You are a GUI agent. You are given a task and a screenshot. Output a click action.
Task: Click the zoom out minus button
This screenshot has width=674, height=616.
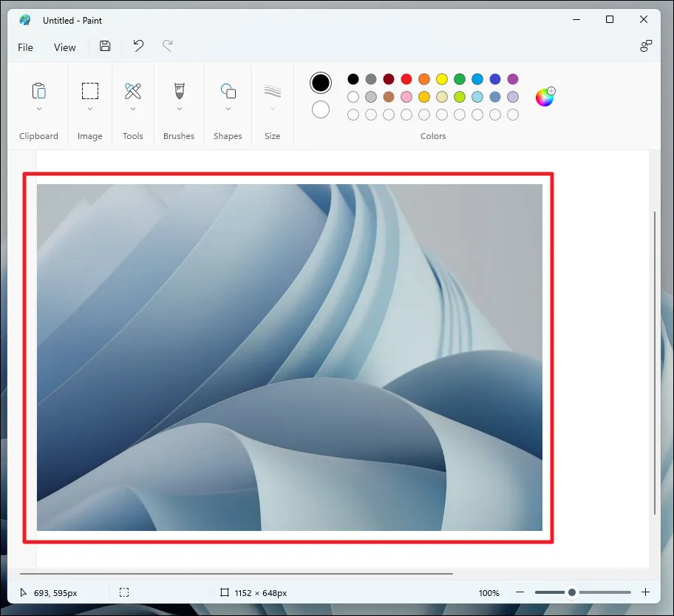tap(520, 592)
